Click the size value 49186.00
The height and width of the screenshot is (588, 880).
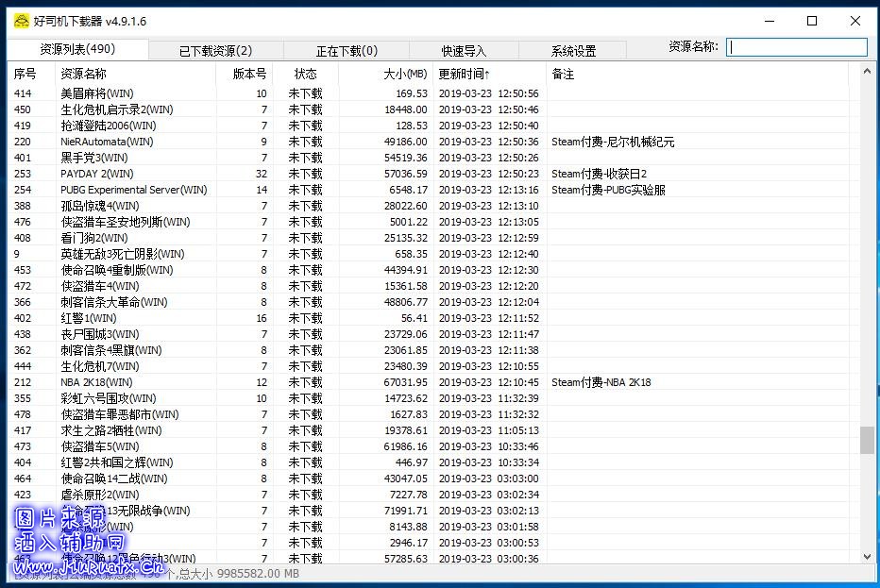pyautogui.click(x=406, y=142)
